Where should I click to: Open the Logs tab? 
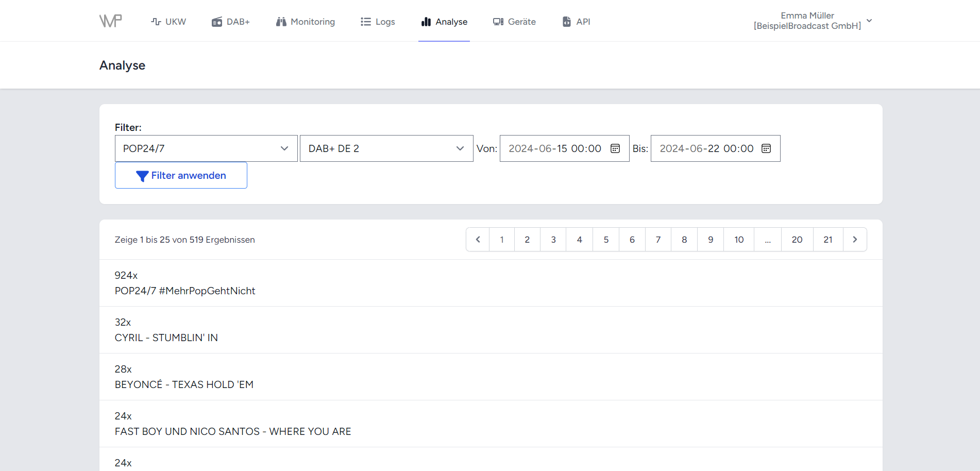pos(378,22)
